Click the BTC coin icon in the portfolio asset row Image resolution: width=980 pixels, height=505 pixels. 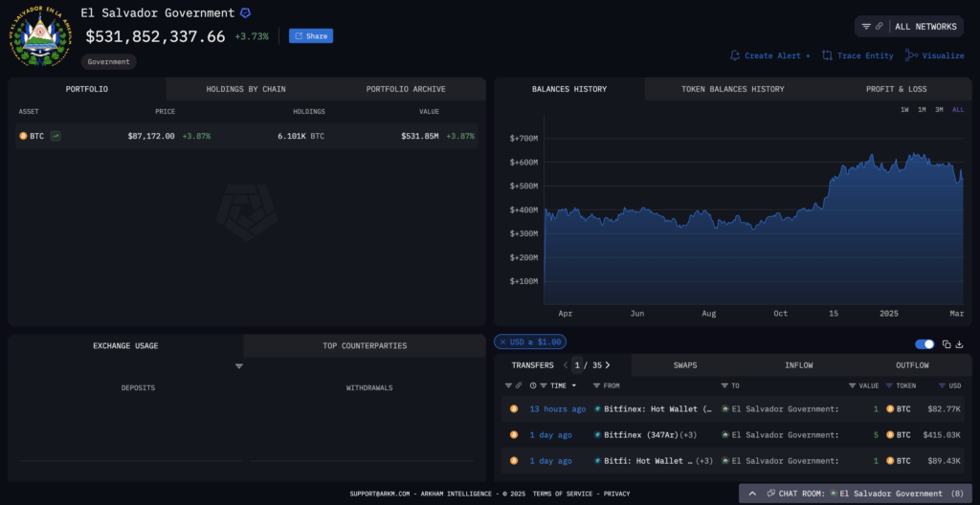tap(23, 136)
